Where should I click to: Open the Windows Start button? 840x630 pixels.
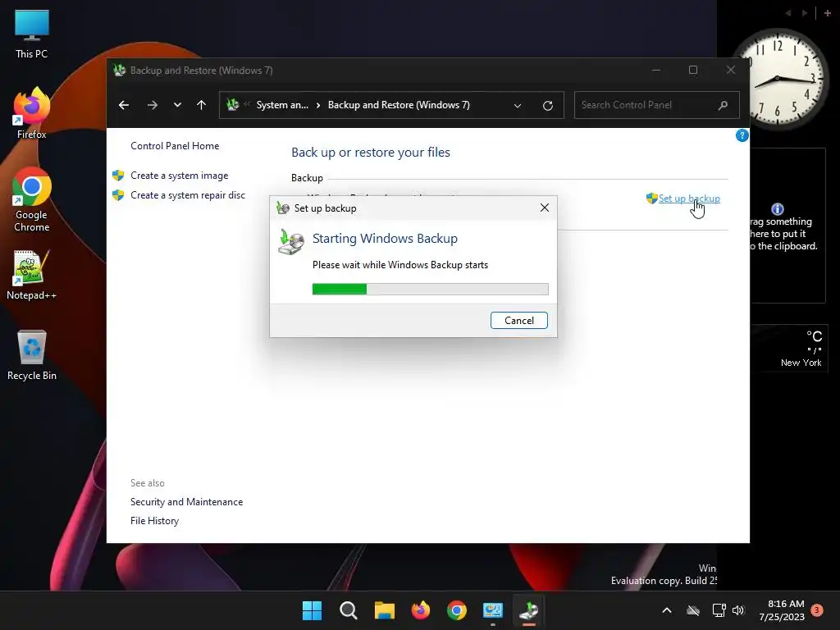[x=312, y=610]
